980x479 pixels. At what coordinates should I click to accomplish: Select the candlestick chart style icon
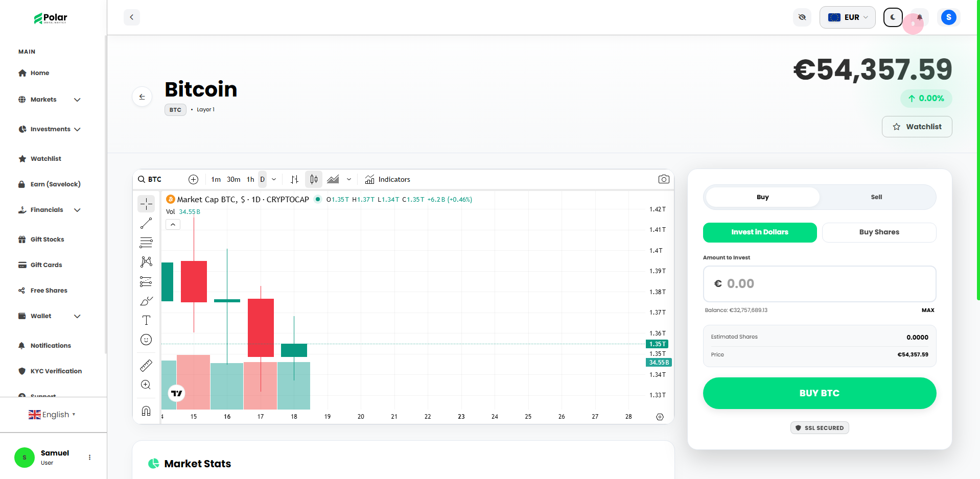(x=314, y=179)
